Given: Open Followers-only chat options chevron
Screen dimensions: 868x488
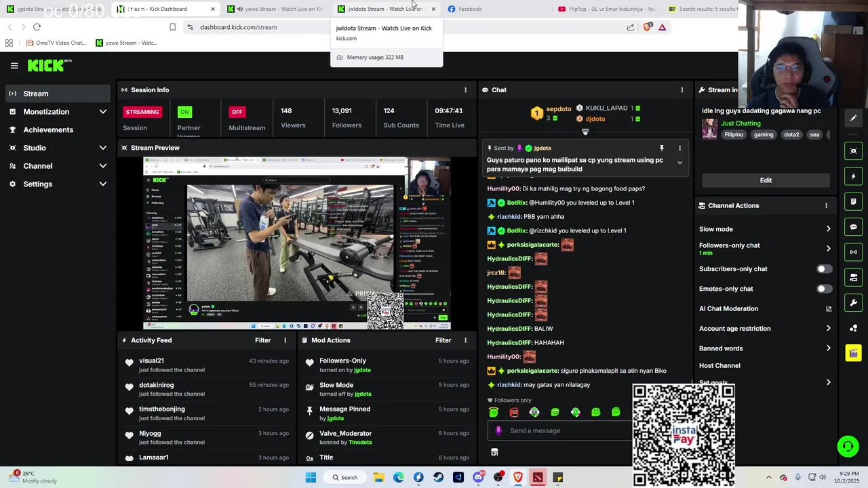Looking at the screenshot, I should [828, 249].
